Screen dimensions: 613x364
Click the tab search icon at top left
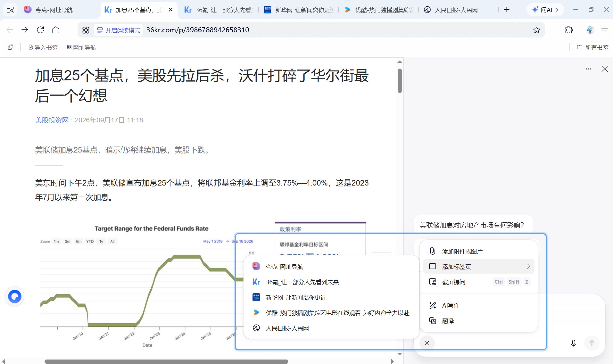pos(10,10)
